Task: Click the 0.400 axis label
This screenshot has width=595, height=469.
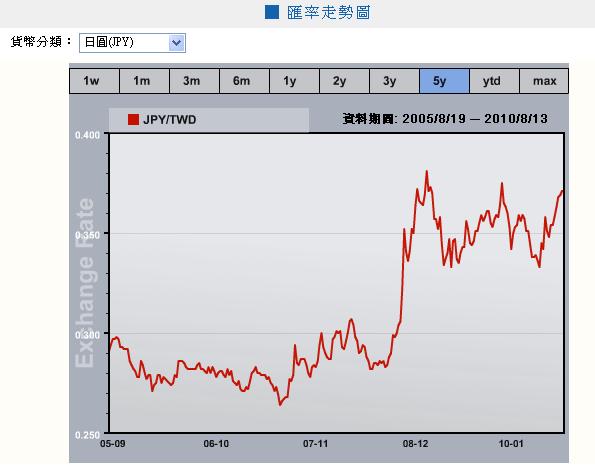Action: (x=87, y=135)
